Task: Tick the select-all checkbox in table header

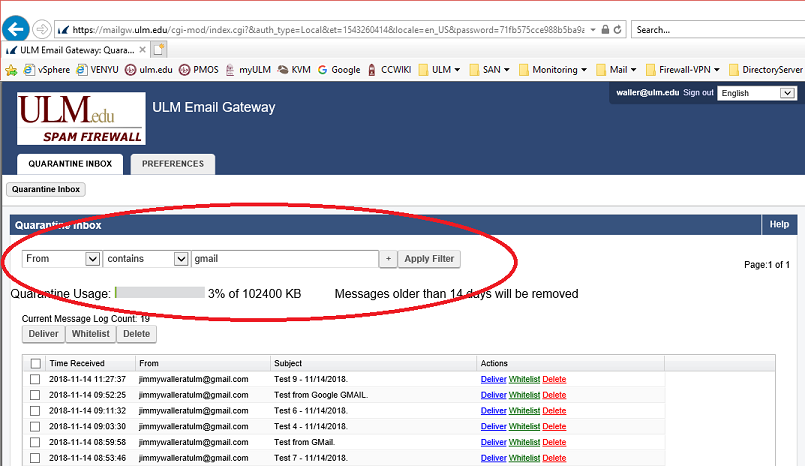Action: coord(36,364)
